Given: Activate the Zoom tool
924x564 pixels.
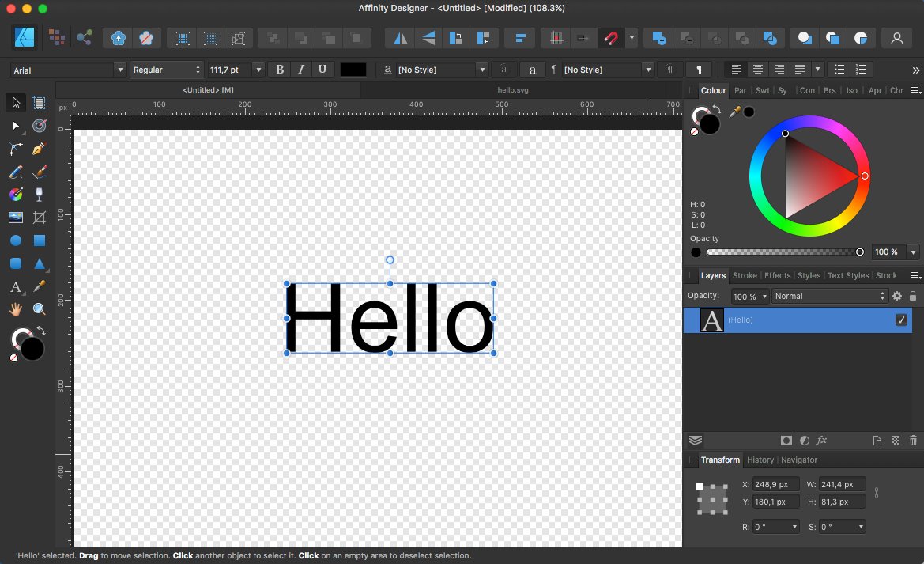Looking at the screenshot, I should (39, 308).
